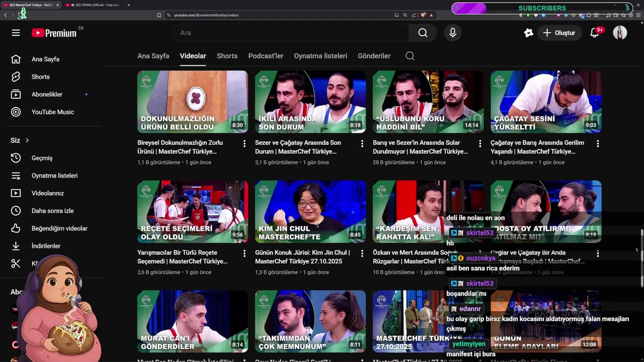Click the browser back arrow

point(6,15)
